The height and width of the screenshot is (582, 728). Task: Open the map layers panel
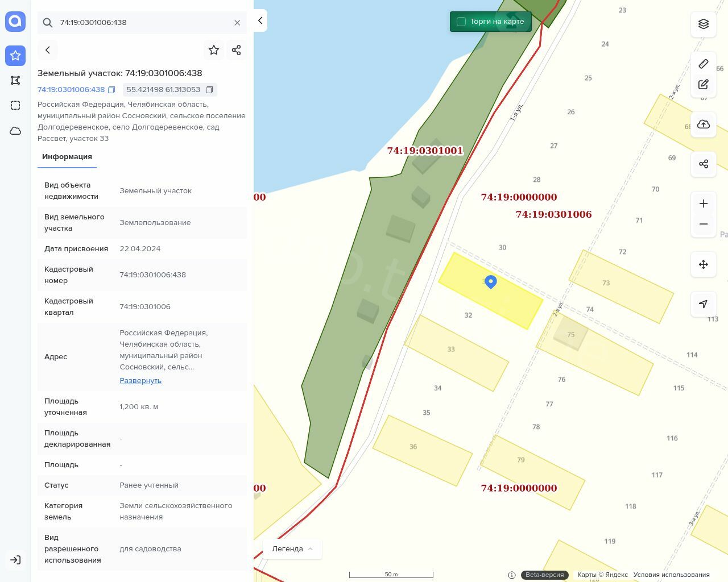click(704, 24)
